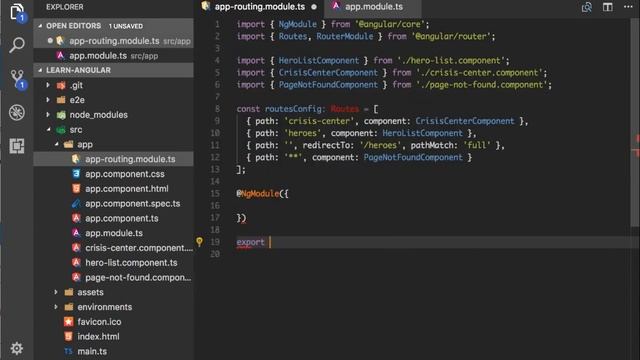Switch to the app.module.ts tab
The width and height of the screenshot is (640, 360).
[x=373, y=7]
